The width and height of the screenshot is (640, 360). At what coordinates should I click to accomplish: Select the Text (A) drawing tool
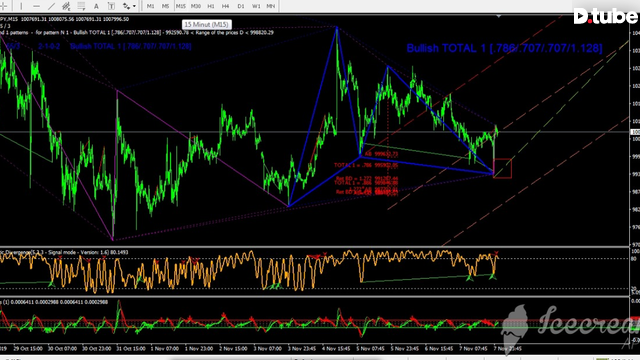pyautogui.click(x=96, y=6)
